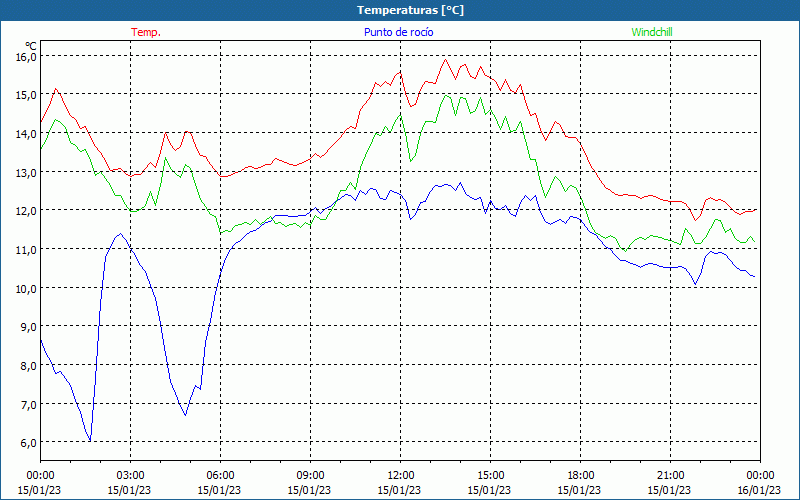Click the 18:00 time axis label
The width and height of the screenshot is (800, 500).
(580, 476)
